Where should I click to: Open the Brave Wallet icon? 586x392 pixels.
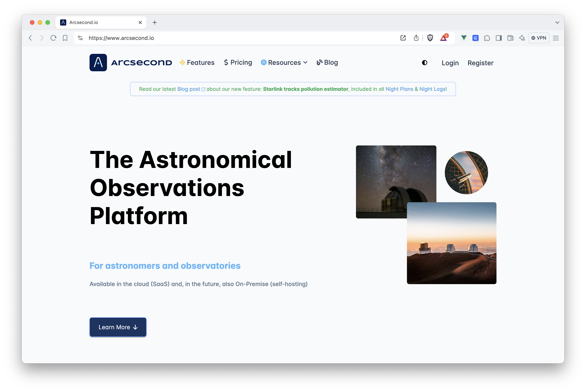pos(510,38)
